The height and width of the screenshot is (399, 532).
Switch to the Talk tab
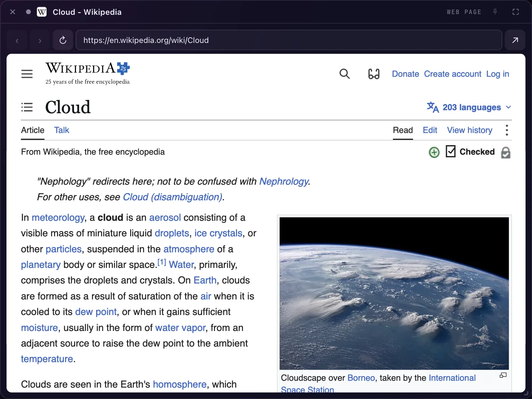pyautogui.click(x=62, y=130)
